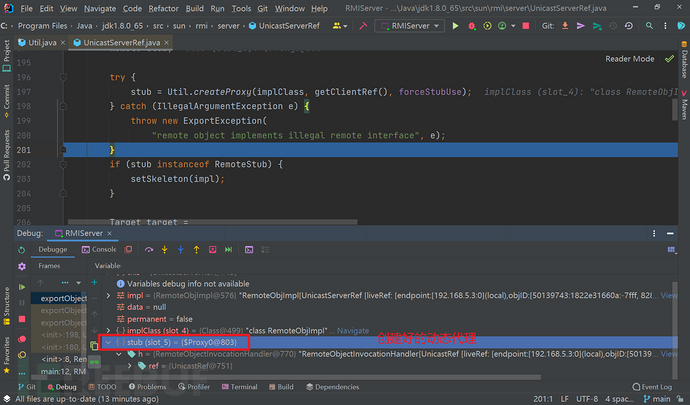Open the Terminal tool window
The height and width of the screenshot is (405, 690).
(x=239, y=387)
